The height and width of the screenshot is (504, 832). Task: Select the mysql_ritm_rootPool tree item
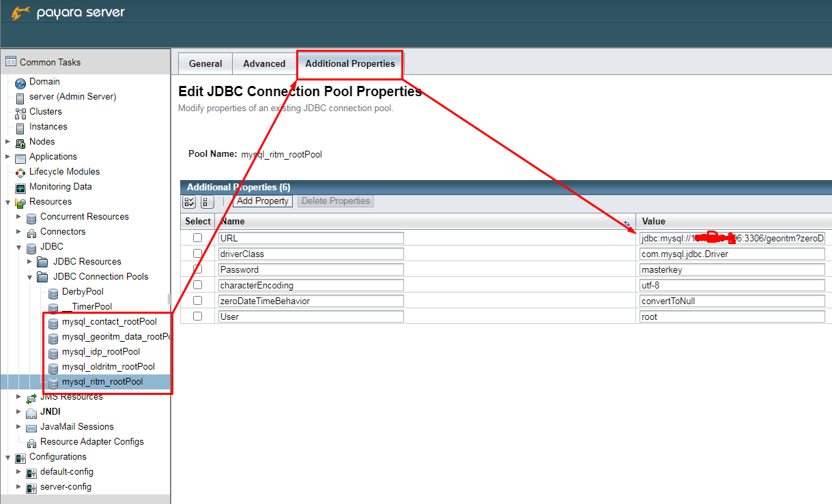tap(102, 382)
